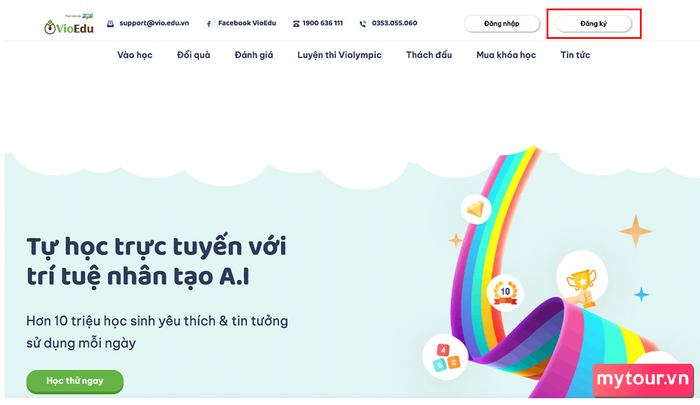Click the support email envelope icon
This screenshot has height=405, width=700.
point(110,23)
